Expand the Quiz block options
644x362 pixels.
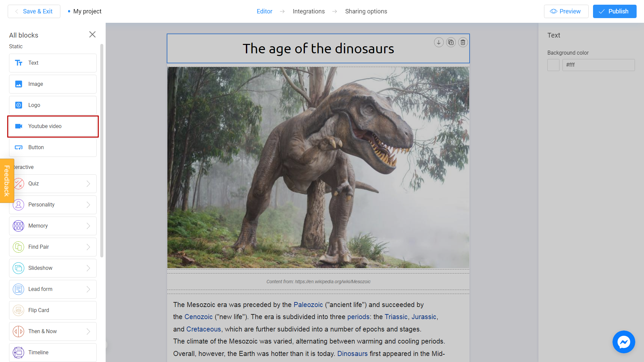tap(88, 184)
